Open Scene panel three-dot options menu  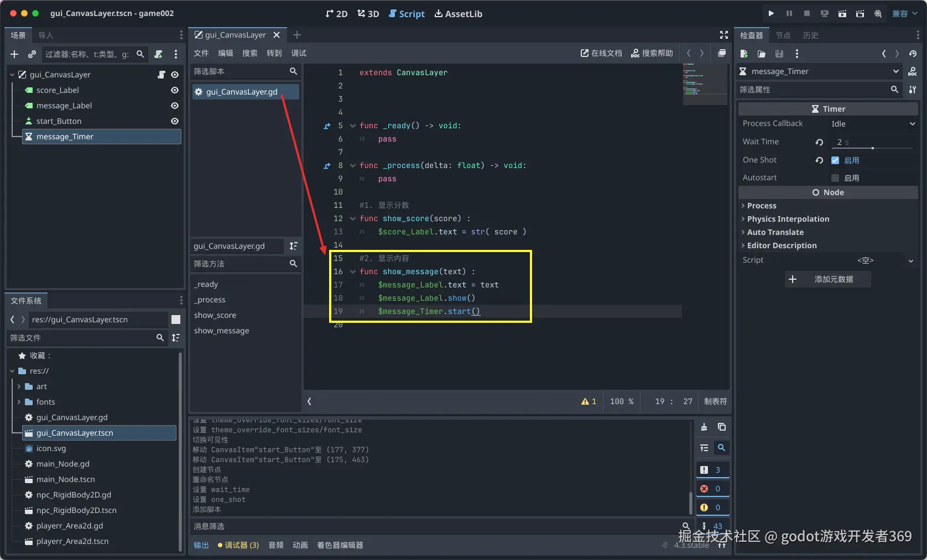click(176, 54)
